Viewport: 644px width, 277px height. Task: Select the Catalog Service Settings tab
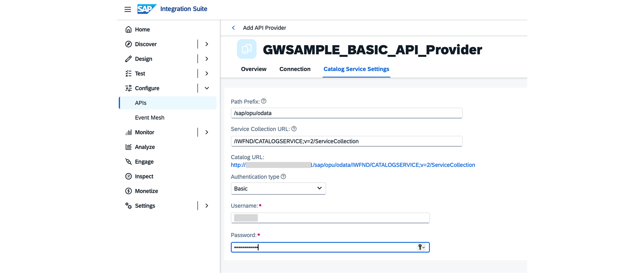click(356, 69)
